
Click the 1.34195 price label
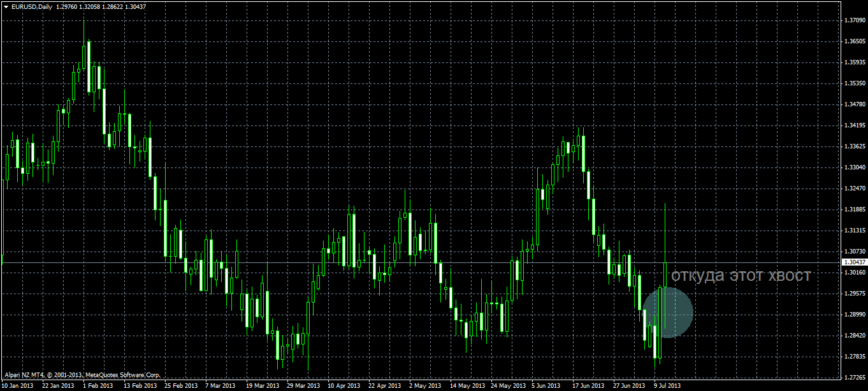(854, 125)
